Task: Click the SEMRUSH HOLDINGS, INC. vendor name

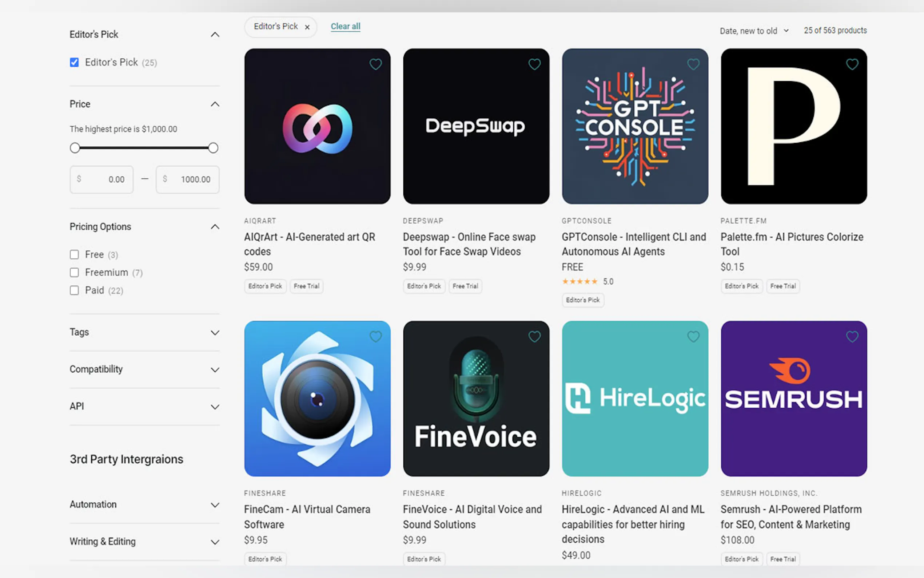Action: coord(769,493)
